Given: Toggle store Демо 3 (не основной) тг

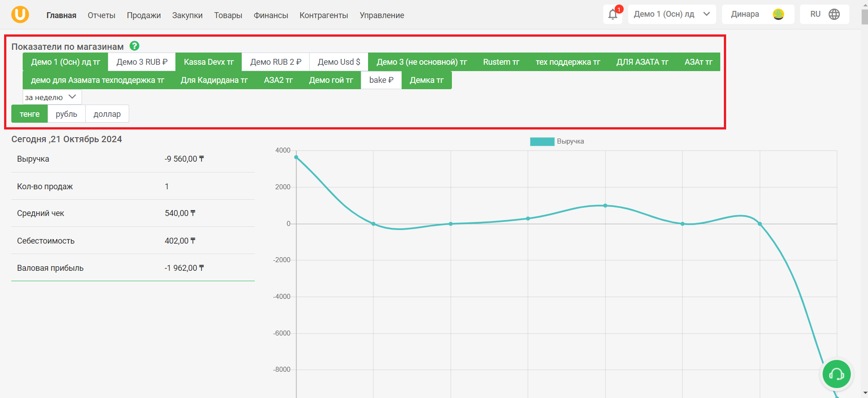Looking at the screenshot, I should [x=422, y=62].
